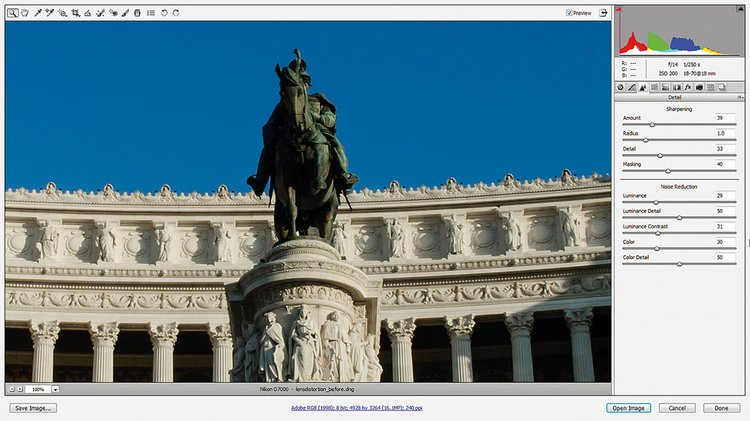Screen dimensions: 750x421
Task: Open the Lens Corrections panel tab
Action: [677, 87]
